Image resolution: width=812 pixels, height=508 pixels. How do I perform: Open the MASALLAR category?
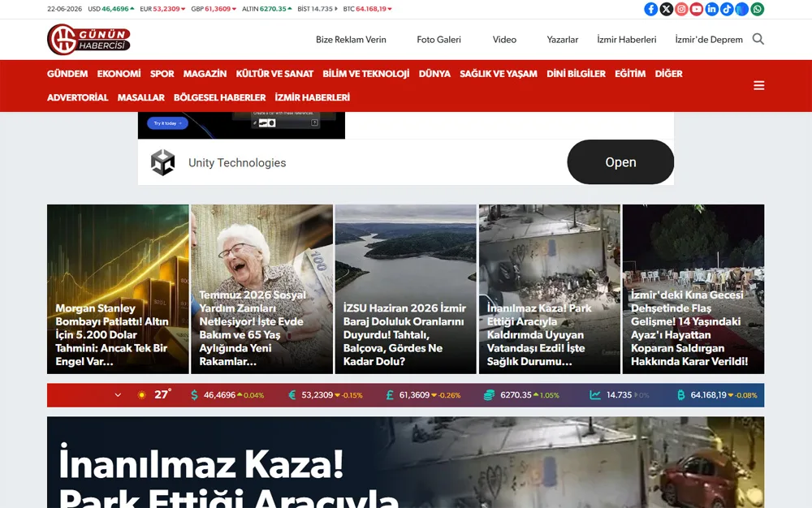140,97
